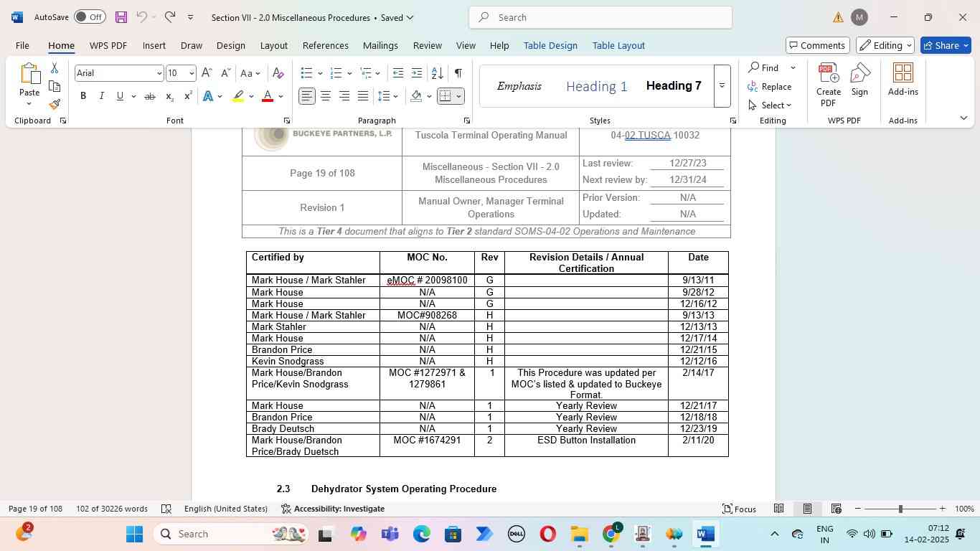Click the Copy icon in Clipboard group

pyautogui.click(x=55, y=86)
